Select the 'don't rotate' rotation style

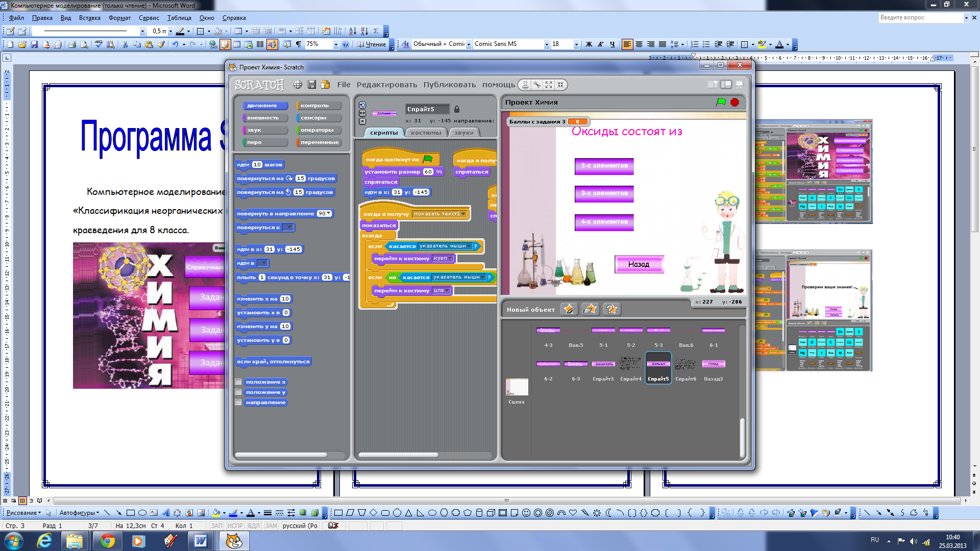click(362, 121)
